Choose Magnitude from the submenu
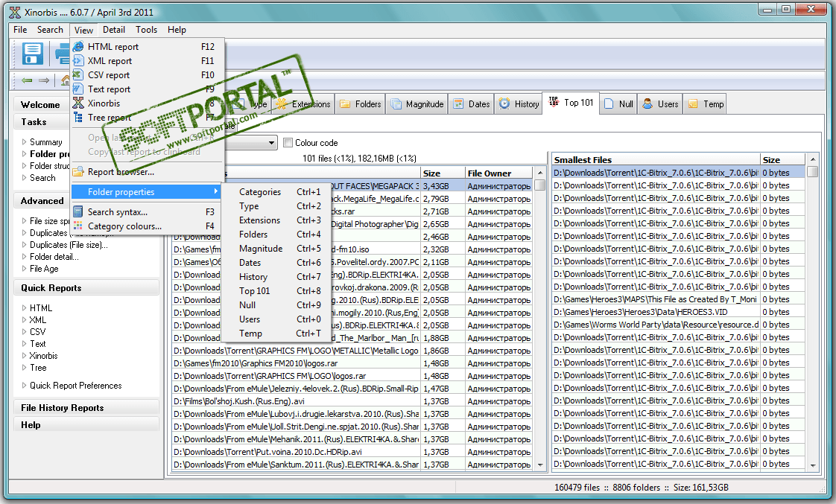 pyautogui.click(x=260, y=249)
